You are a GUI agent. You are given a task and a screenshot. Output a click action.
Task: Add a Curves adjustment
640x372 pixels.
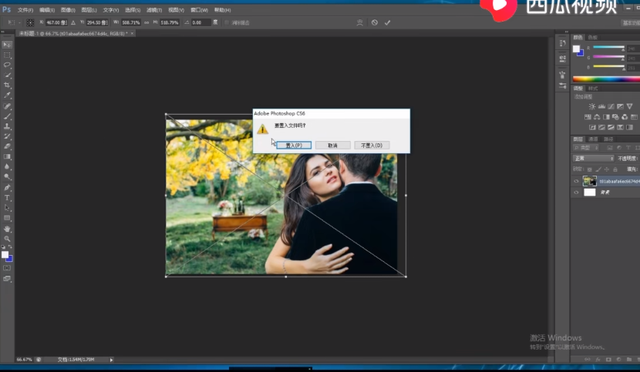pyautogui.click(x=611, y=106)
